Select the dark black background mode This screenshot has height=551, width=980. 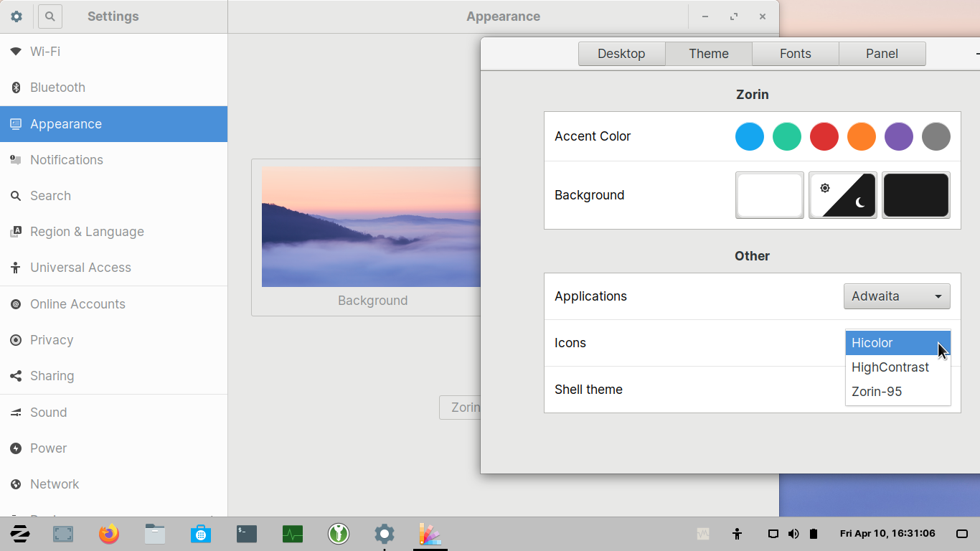pyautogui.click(x=915, y=195)
